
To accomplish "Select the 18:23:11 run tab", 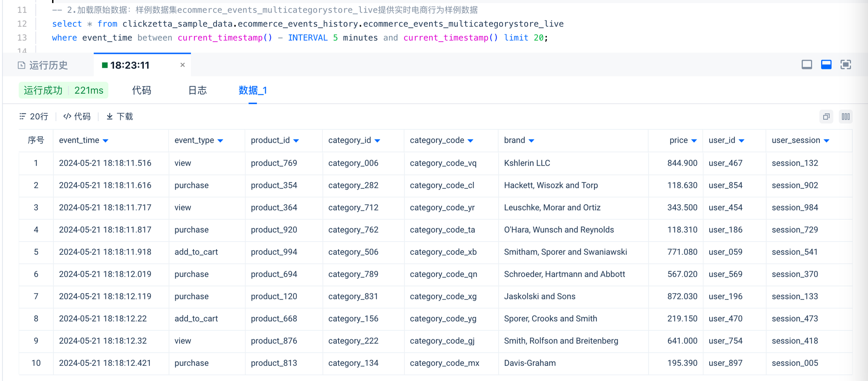I will pos(129,66).
